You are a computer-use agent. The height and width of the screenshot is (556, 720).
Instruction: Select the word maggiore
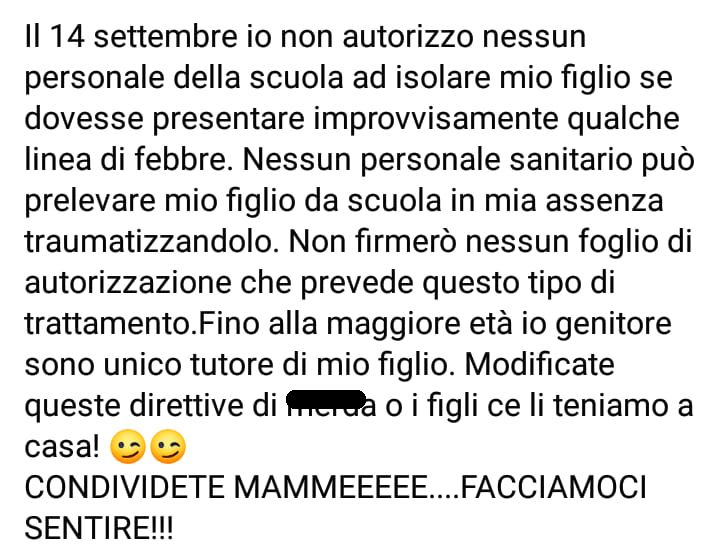(x=393, y=324)
